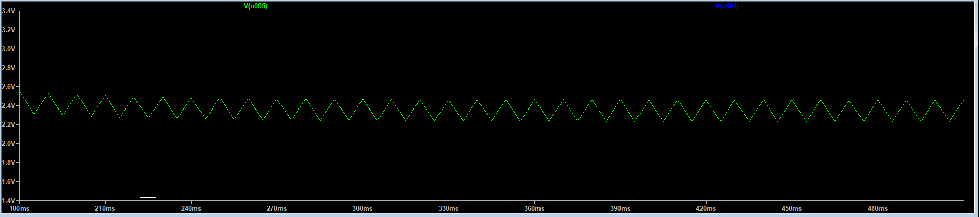Click the green V(n005) trace label
The width and height of the screenshot is (980, 217).
point(255,6)
